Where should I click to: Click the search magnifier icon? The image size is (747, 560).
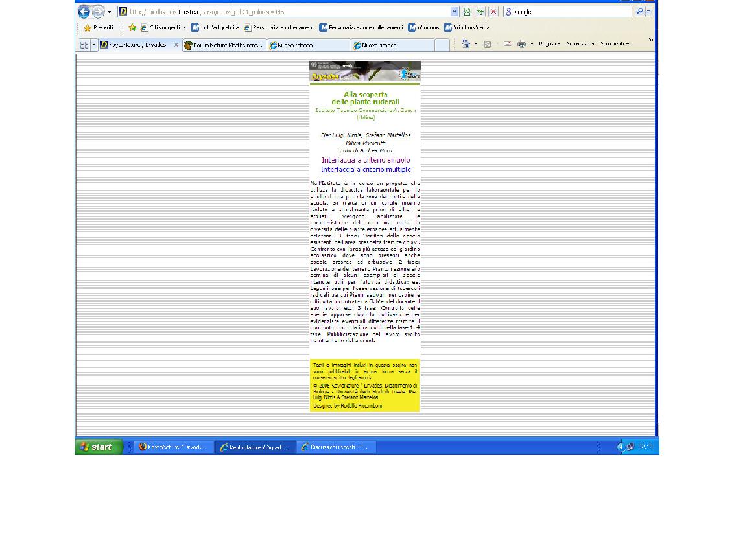(639, 12)
